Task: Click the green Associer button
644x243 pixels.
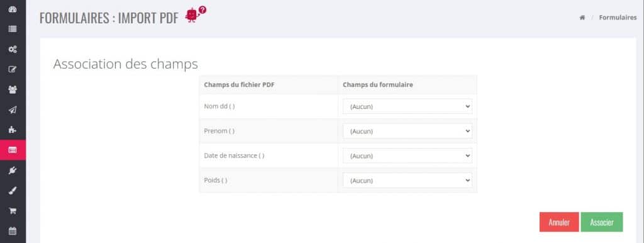Action: tap(602, 222)
